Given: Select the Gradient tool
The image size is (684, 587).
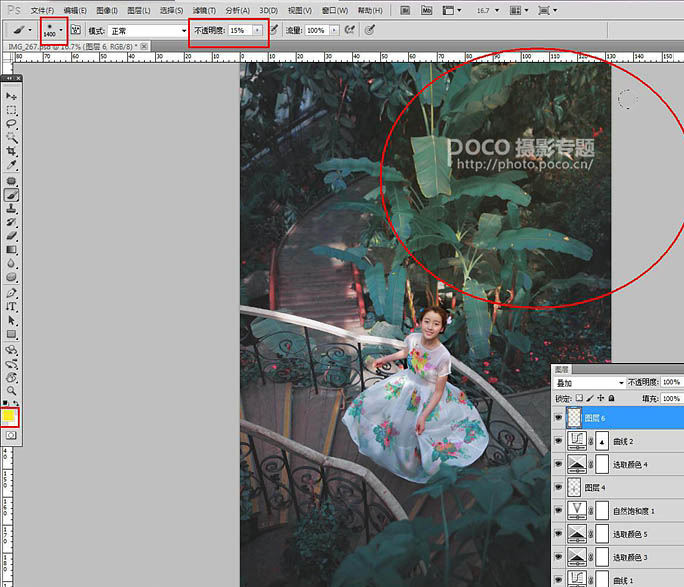Looking at the screenshot, I should click(12, 249).
